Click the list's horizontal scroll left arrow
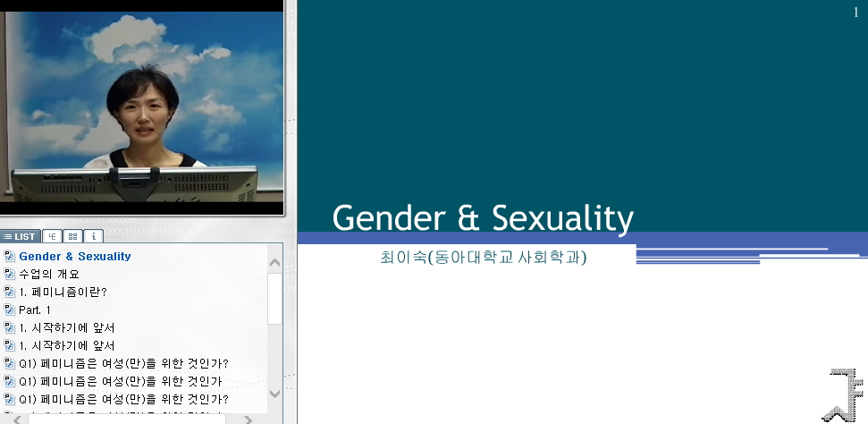 17,420
